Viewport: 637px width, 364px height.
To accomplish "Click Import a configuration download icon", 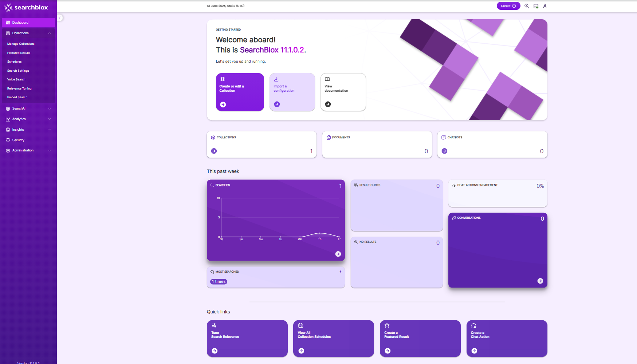I will click(x=276, y=79).
